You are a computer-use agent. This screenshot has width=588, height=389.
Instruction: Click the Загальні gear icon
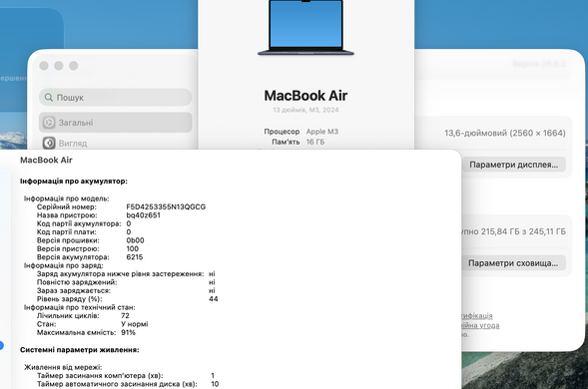click(49, 123)
